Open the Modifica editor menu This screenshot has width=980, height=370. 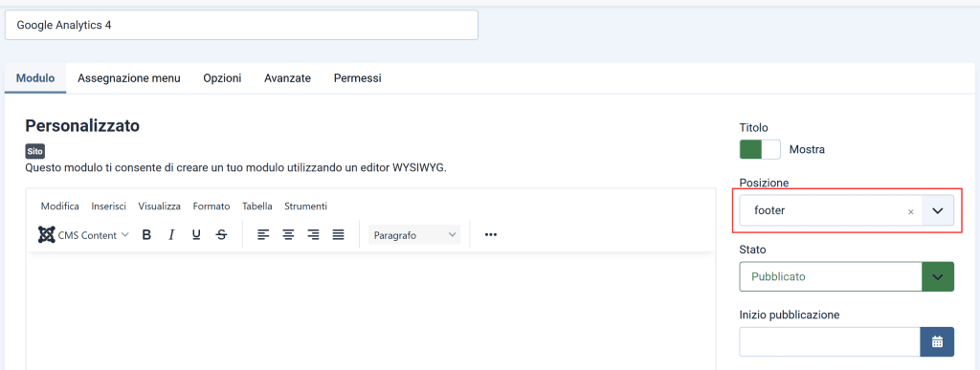pos(60,206)
